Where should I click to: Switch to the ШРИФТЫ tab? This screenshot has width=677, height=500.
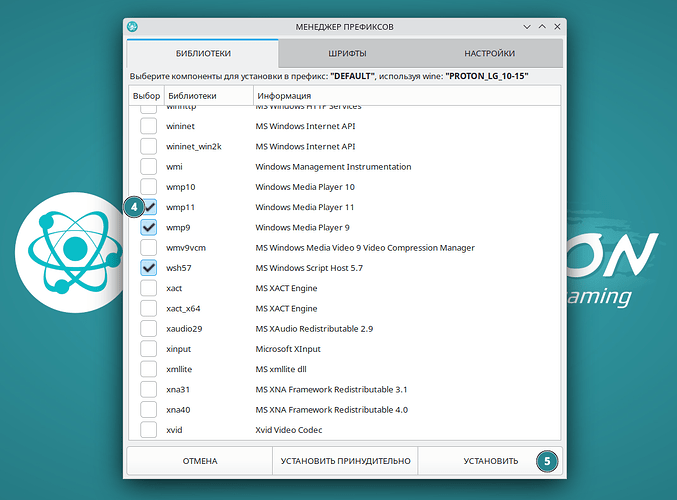click(x=346, y=53)
